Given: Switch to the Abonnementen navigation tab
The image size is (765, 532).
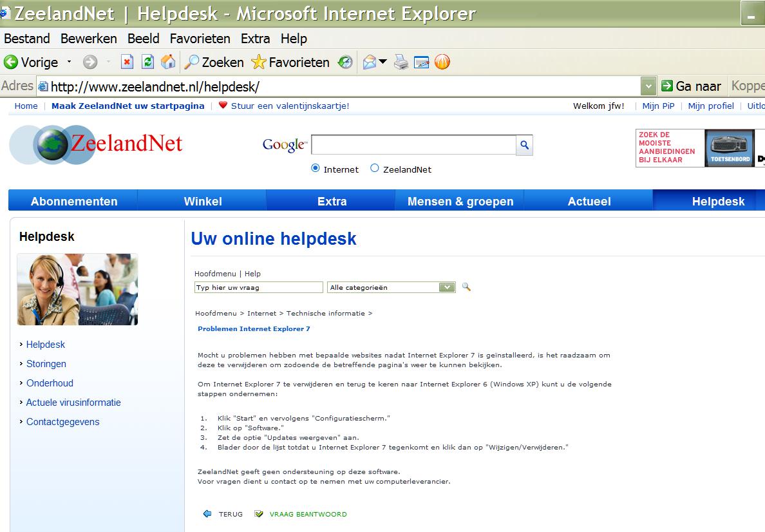Looking at the screenshot, I should pyautogui.click(x=73, y=201).
